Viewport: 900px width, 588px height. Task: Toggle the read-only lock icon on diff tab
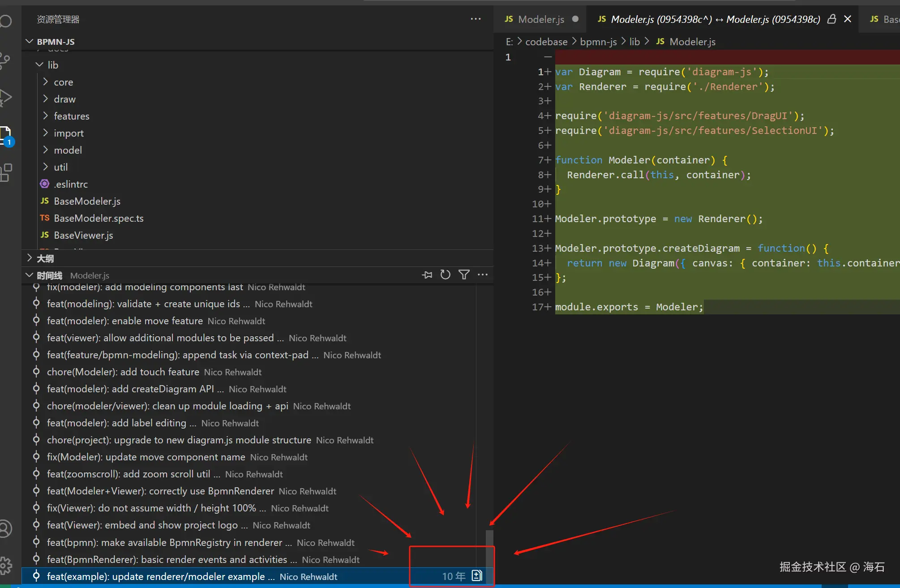[831, 19]
